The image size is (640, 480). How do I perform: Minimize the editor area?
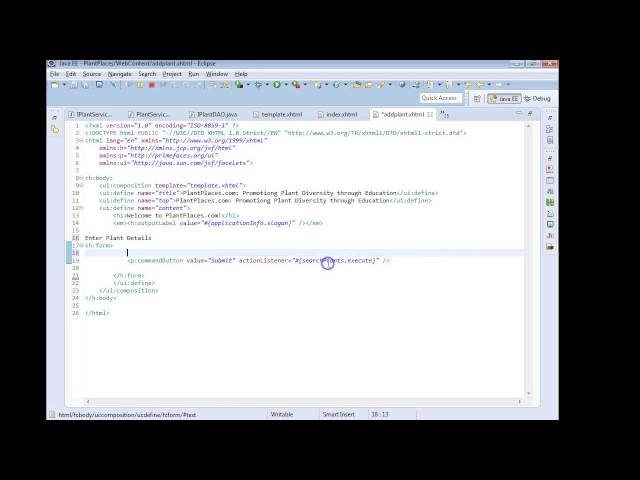click(x=518, y=113)
